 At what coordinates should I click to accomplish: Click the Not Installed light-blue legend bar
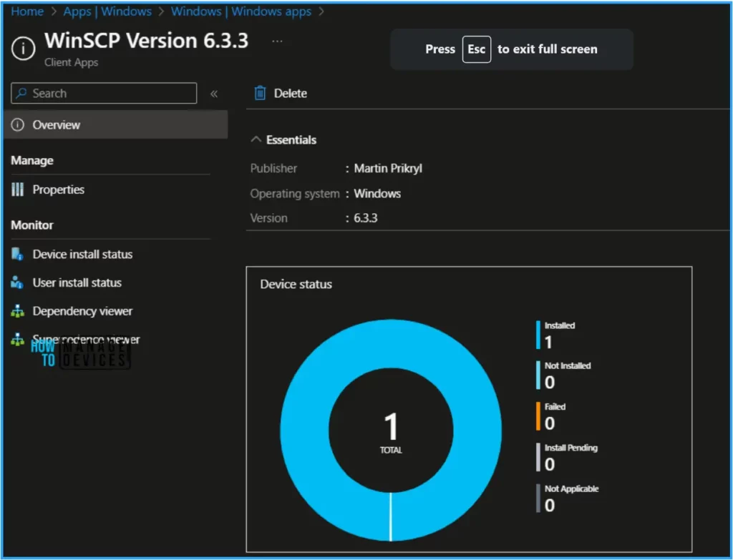pyautogui.click(x=538, y=375)
